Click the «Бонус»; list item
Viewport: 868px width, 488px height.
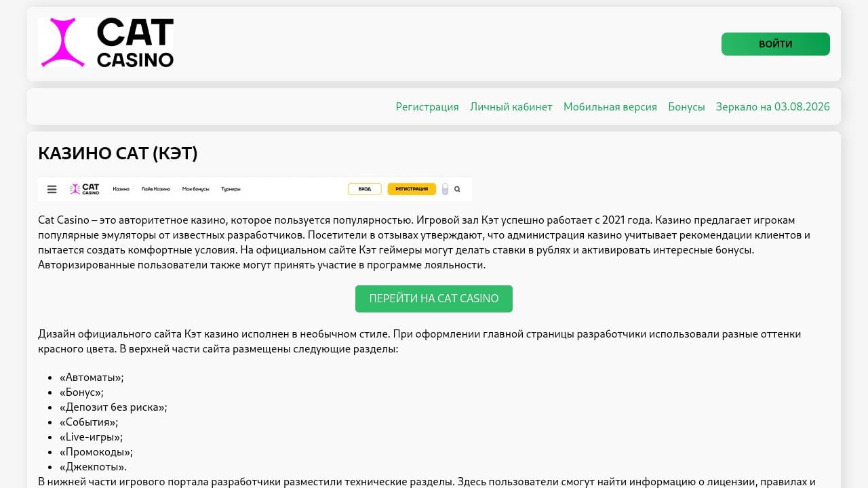[81, 392]
